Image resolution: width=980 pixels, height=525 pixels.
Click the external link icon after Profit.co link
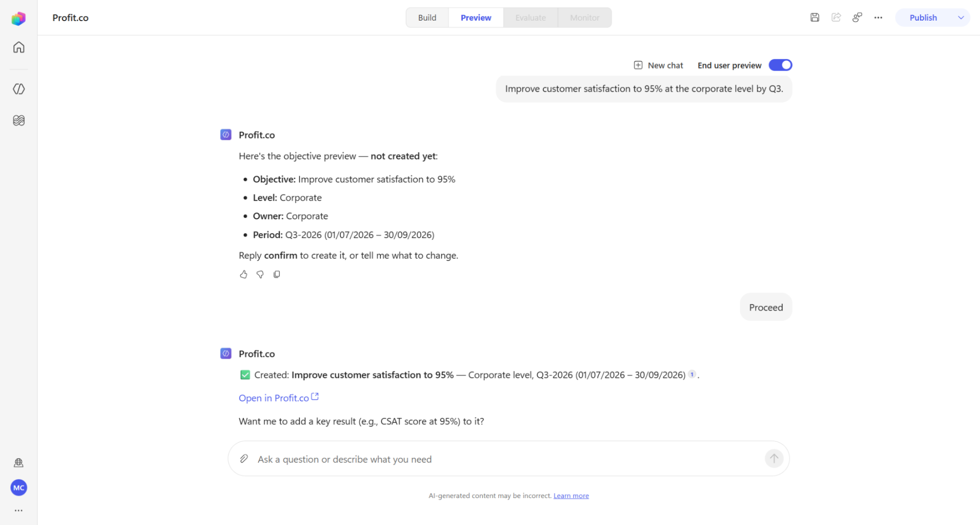tap(315, 396)
